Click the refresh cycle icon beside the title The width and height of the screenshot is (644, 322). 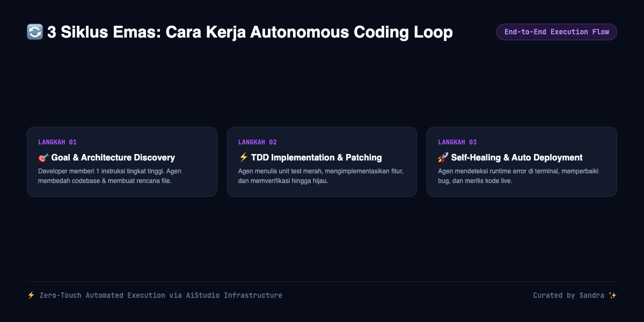click(35, 32)
